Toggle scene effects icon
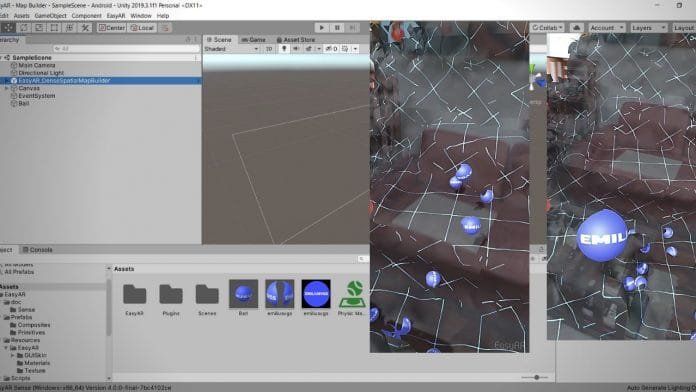The height and width of the screenshot is (392, 696). point(308,49)
